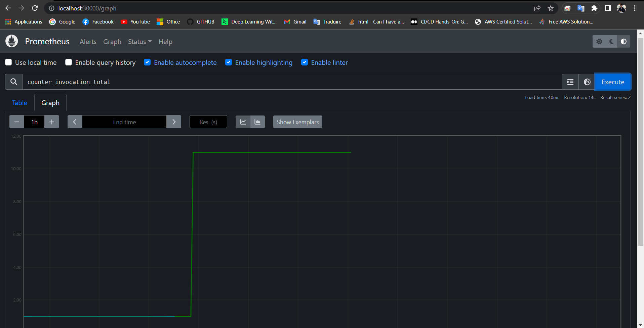Click the Prometheus logo icon
This screenshot has height=328, width=644.
pos(11,41)
